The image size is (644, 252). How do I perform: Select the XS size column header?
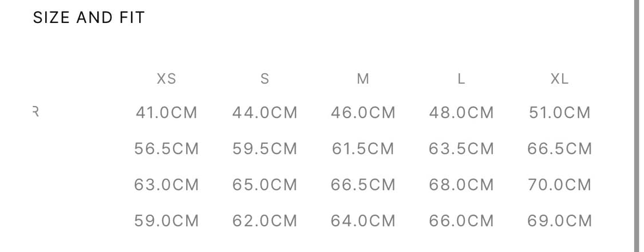[x=166, y=79]
